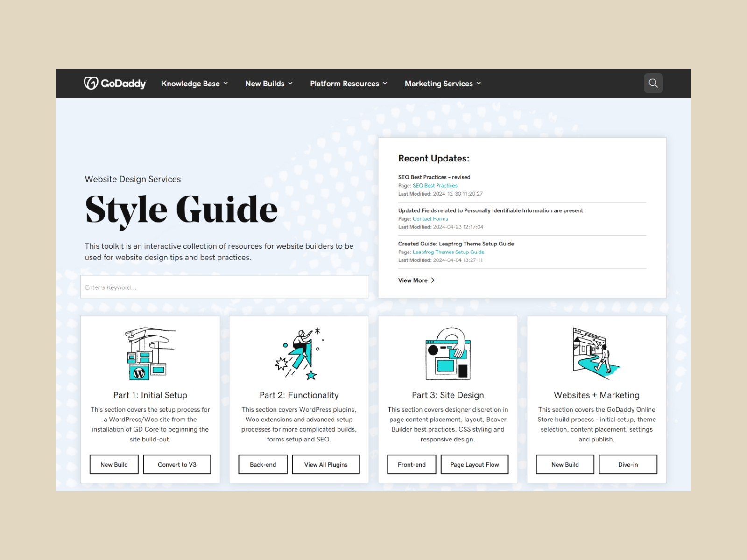Click the Convert to V3 button
This screenshot has width=747, height=560.
click(177, 464)
